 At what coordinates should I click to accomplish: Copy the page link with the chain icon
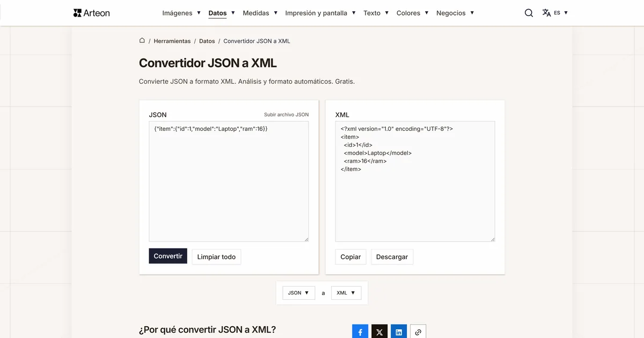click(418, 332)
